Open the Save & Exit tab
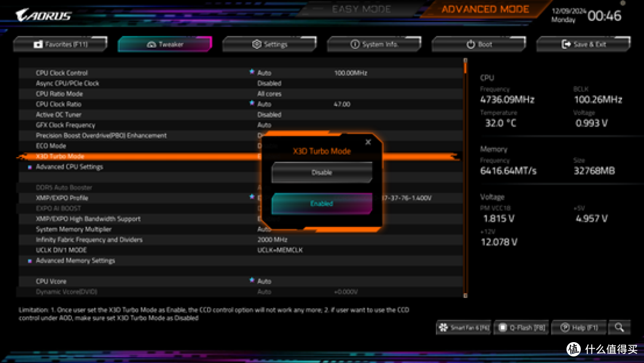 (x=583, y=44)
